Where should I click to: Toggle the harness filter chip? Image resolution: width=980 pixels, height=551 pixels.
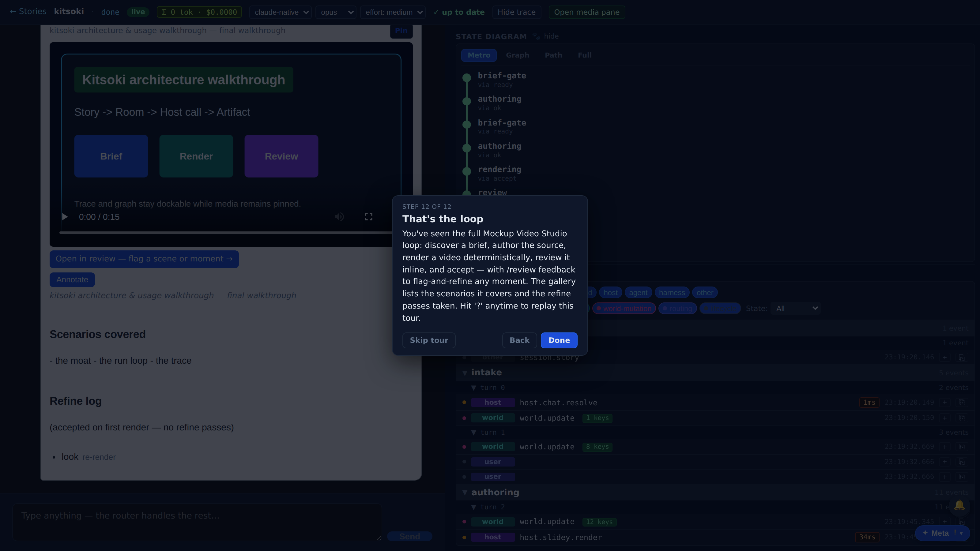672,292
